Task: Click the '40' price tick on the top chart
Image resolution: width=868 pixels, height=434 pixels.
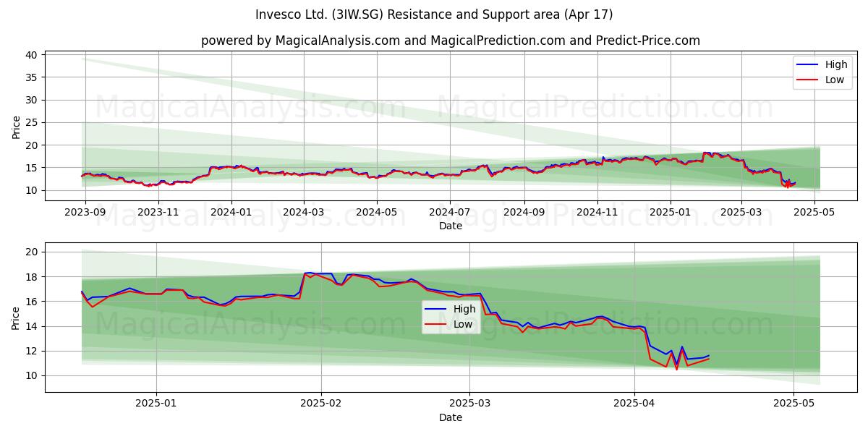Action: point(31,55)
